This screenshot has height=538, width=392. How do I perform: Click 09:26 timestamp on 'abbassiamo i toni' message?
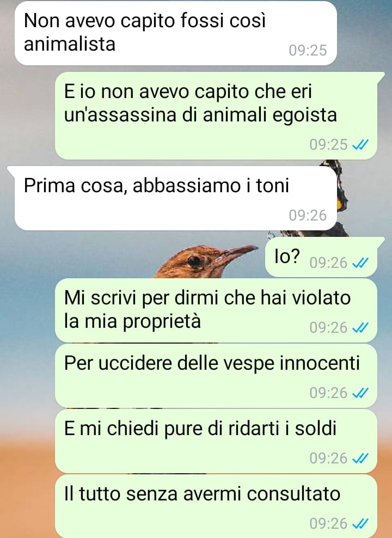tap(308, 216)
